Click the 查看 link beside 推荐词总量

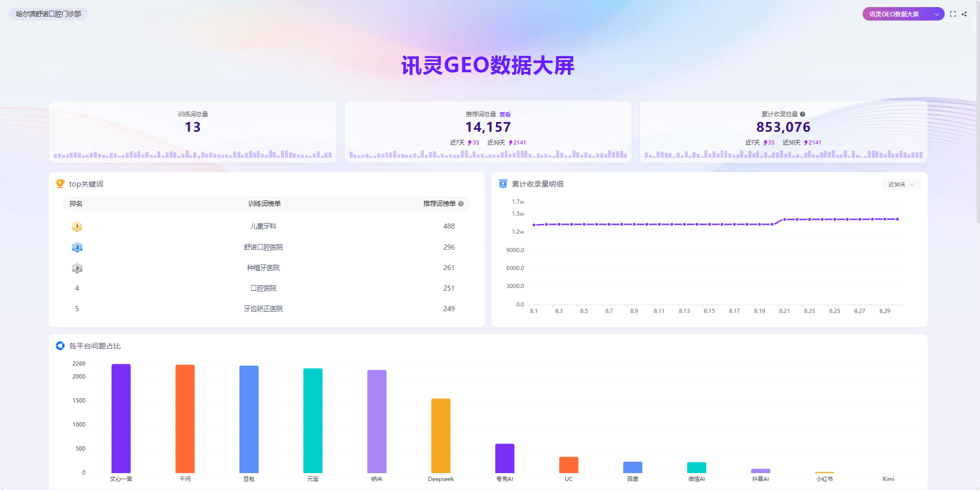[505, 114]
